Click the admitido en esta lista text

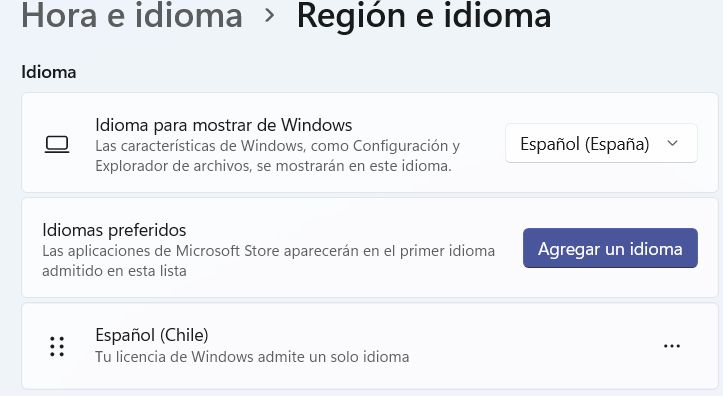pyautogui.click(x=114, y=271)
